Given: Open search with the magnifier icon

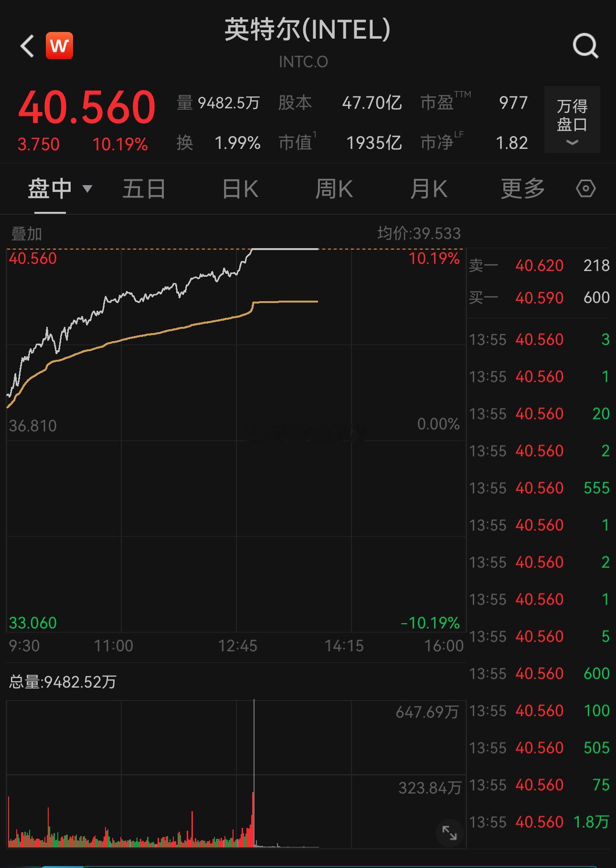Looking at the screenshot, I should [585, 46].
